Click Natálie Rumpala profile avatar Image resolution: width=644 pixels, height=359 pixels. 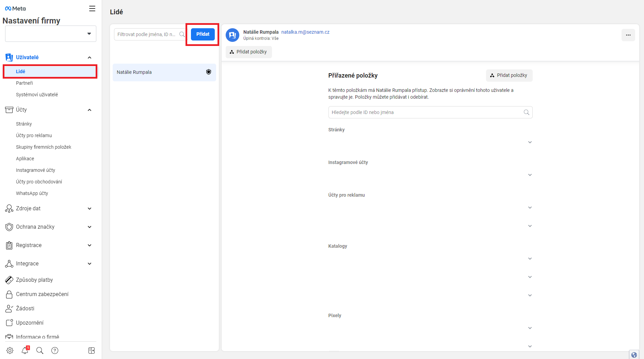point(232,35)
